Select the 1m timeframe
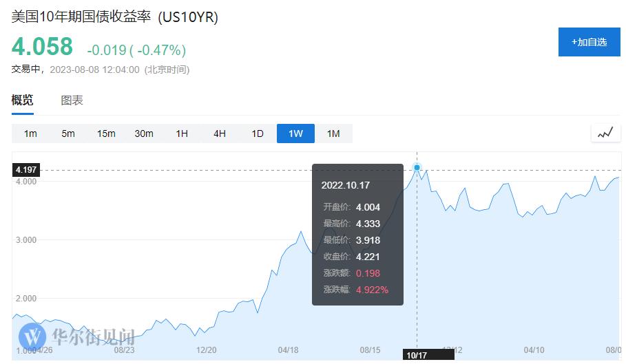The height and width of the screenshot is (364, 626). pyautogui.click(x=30, y=133)
